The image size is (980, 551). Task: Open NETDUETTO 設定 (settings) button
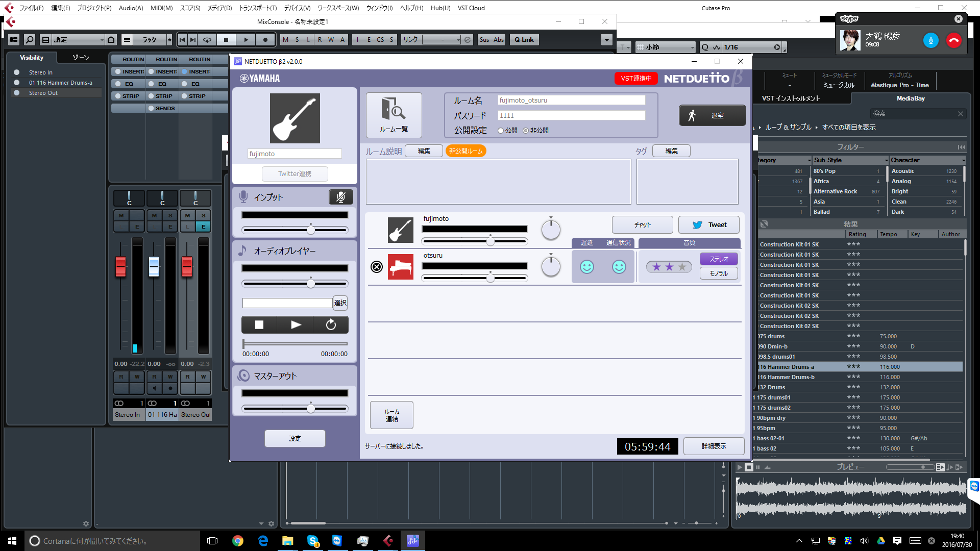tap(295, 439)
